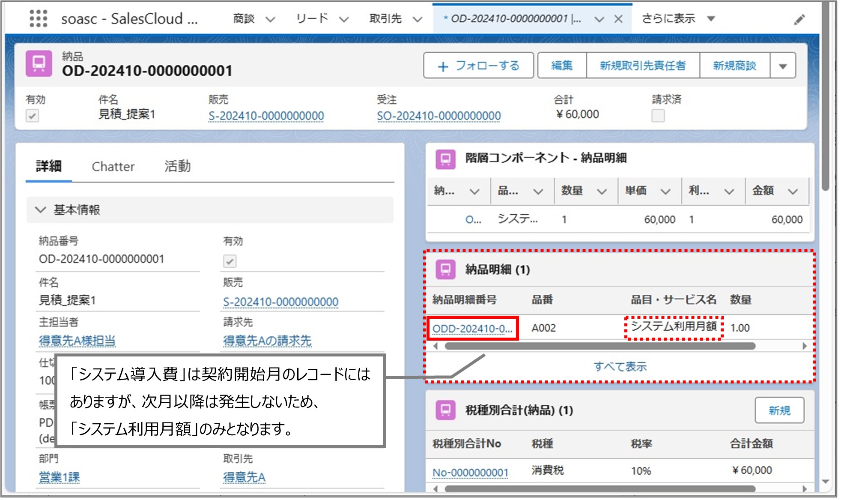Click the 納品明細 (1) related list icon
Screen dimensions: 868x500
coord(445,270)
